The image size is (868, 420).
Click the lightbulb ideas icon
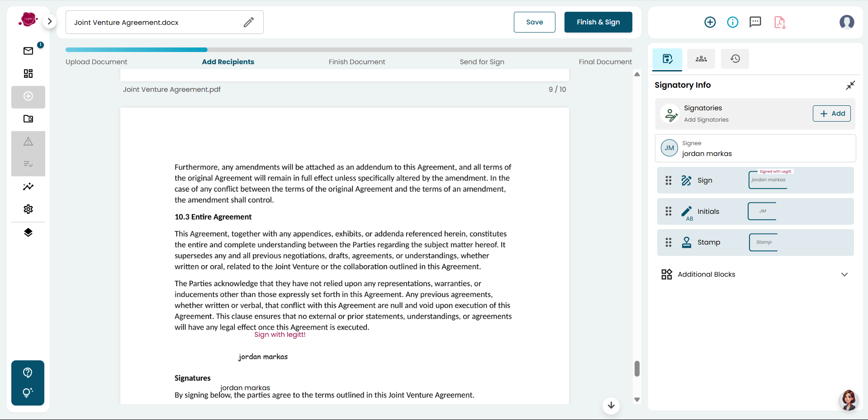click(x=28, y=392)
